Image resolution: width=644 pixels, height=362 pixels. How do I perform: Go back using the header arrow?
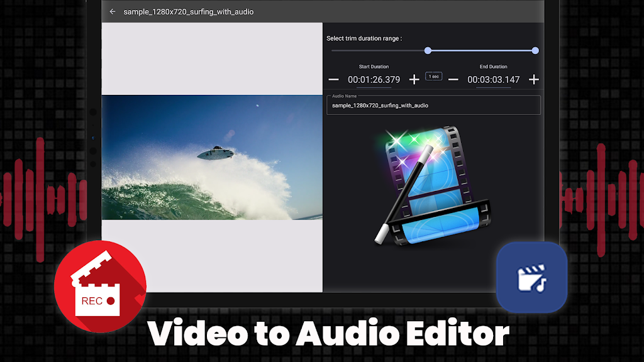pyautogui.click(x=113, y=12)
